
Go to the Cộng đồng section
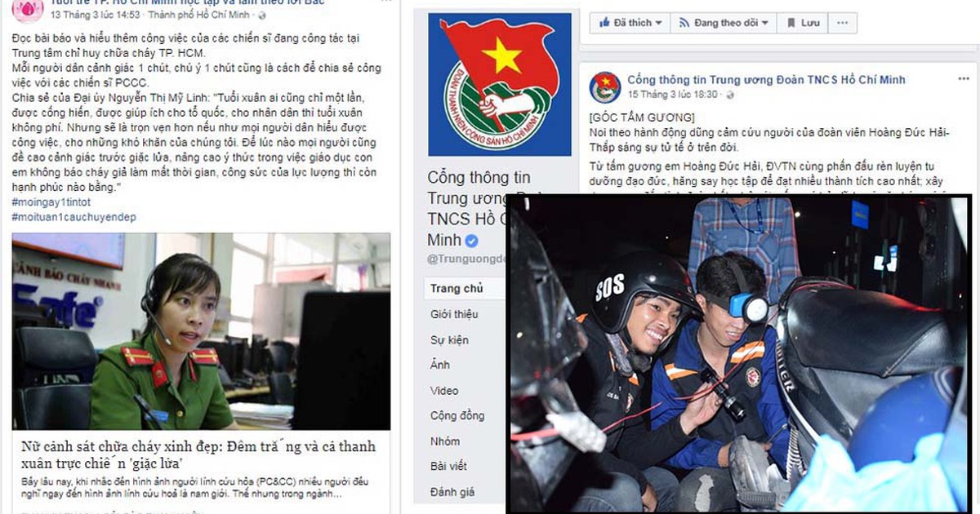[457, 415]
